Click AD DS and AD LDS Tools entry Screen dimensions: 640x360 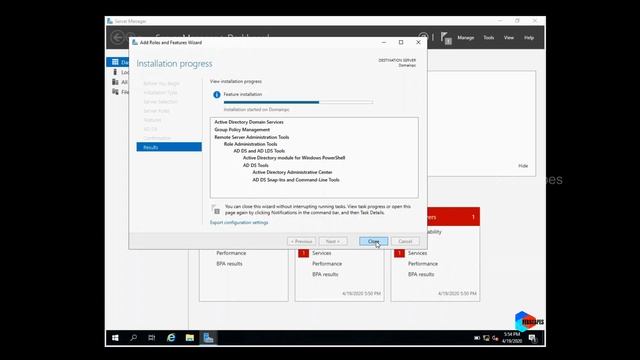259,151
